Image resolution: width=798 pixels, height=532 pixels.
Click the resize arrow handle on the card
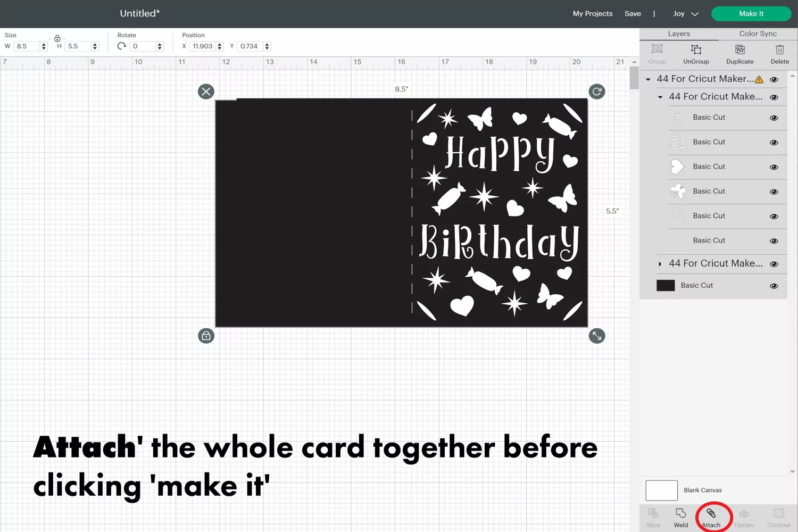tap(597, 336)
